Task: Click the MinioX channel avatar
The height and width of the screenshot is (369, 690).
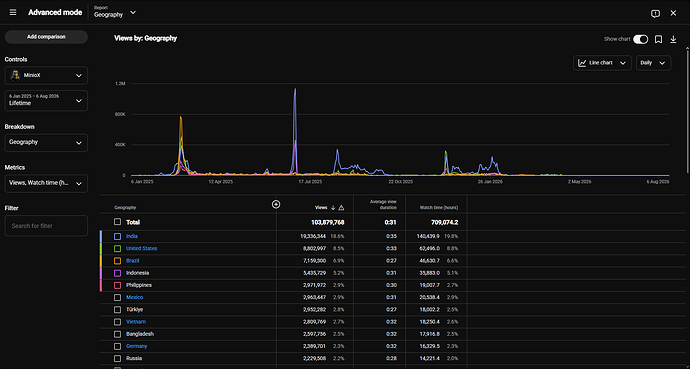Action: 15,75
